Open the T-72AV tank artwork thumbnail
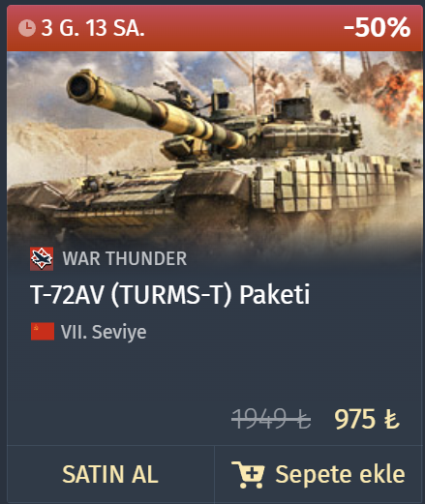 (215, 148)
